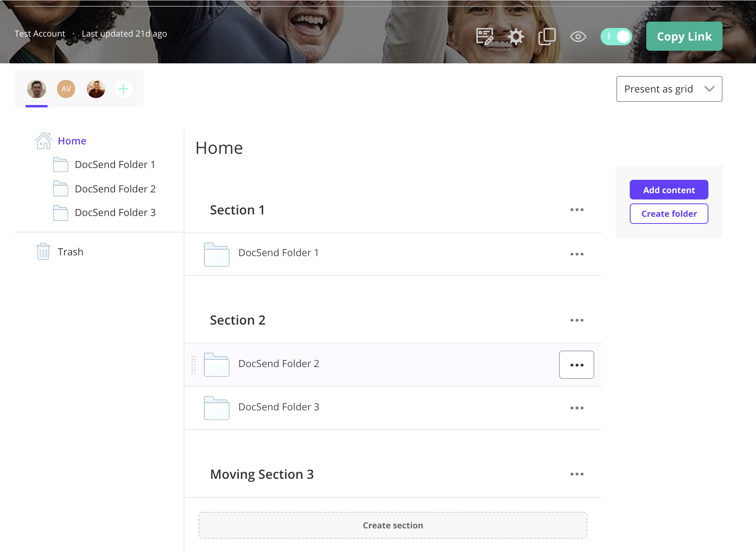The width and height of the screenshot is (756, 552).
Task: Click large folder icon of DocSend Folder 3 row
Action: click(x=217, y=408)
